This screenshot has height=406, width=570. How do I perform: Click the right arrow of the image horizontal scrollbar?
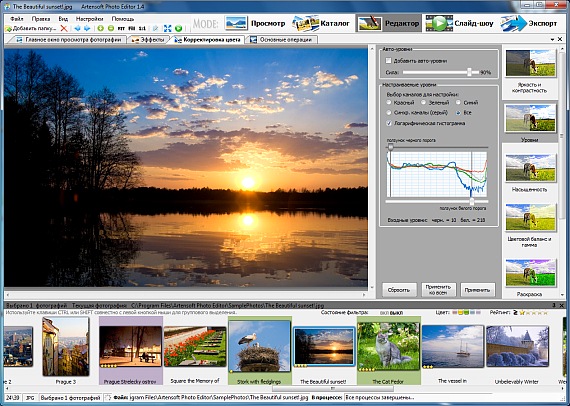pos(364,295)
